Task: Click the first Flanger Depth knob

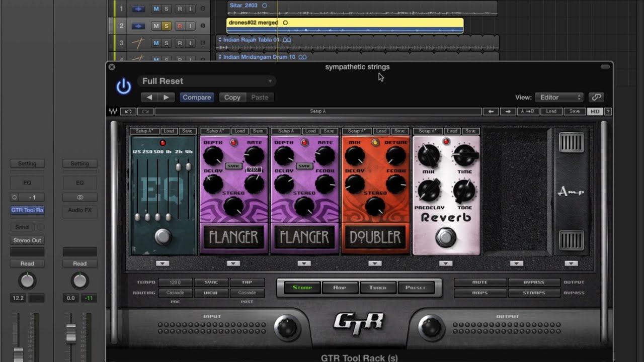Action: click(x=213, y=156)
